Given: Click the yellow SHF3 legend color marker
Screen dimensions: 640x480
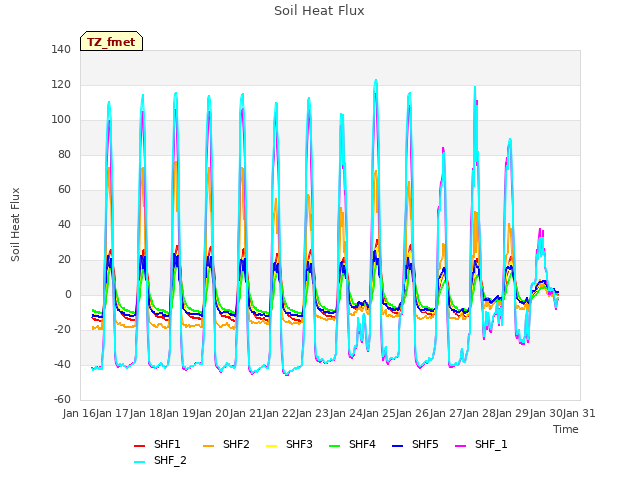Looking at the screenshot, I should pos(271,446).
